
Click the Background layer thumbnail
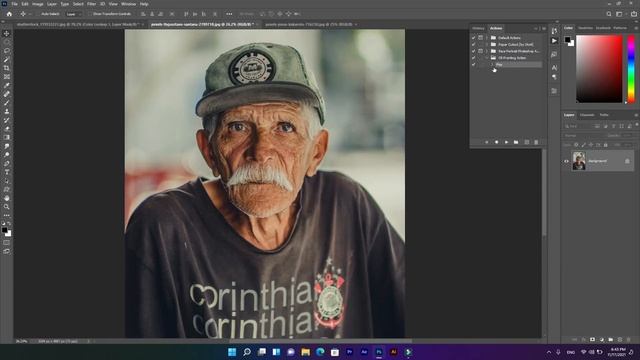click(579, 161)
